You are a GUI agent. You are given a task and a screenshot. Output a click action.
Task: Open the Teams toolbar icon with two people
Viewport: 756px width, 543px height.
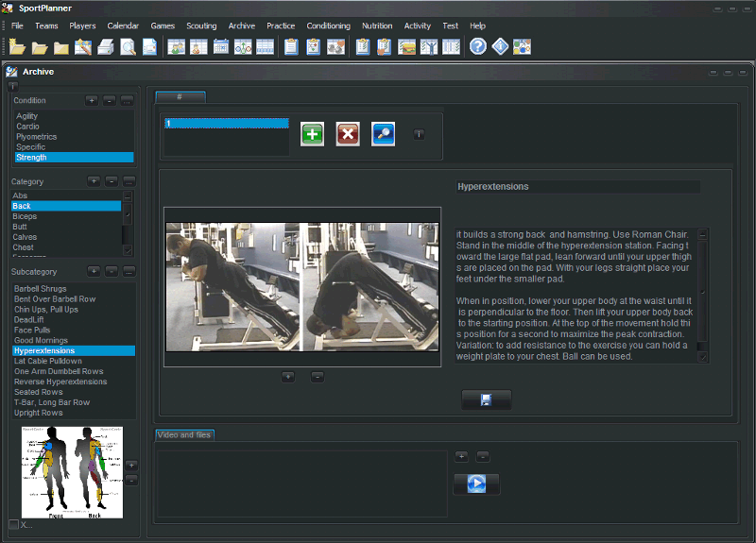pos(177,46)
